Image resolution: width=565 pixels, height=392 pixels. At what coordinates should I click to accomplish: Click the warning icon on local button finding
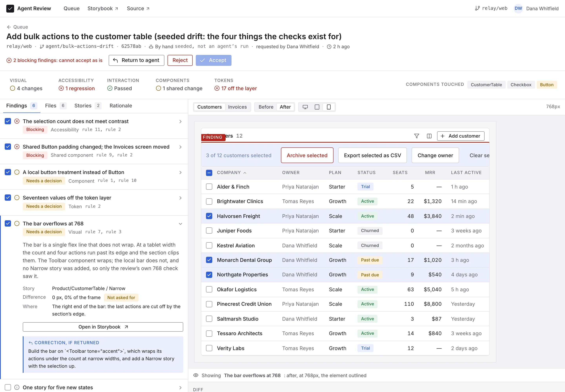click(x=17, y=172)
